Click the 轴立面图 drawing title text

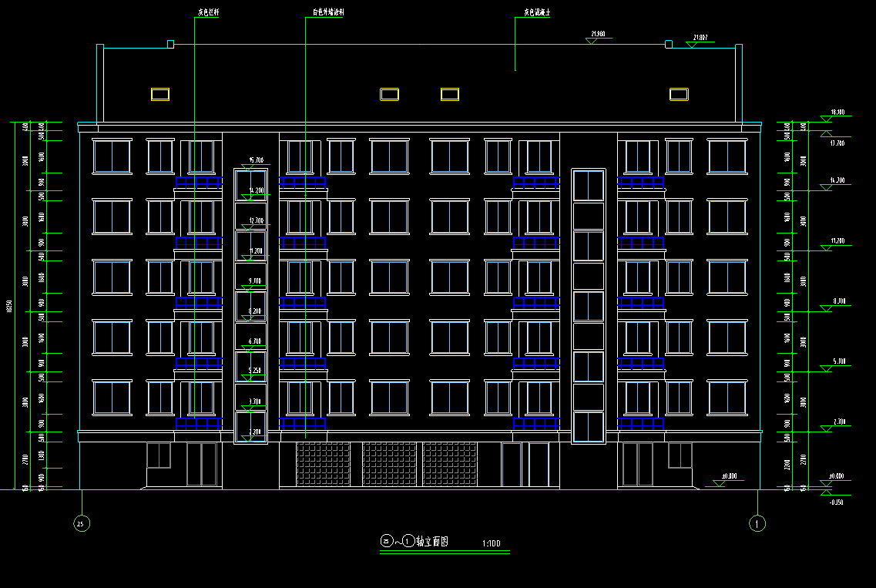tap(431, 542)
